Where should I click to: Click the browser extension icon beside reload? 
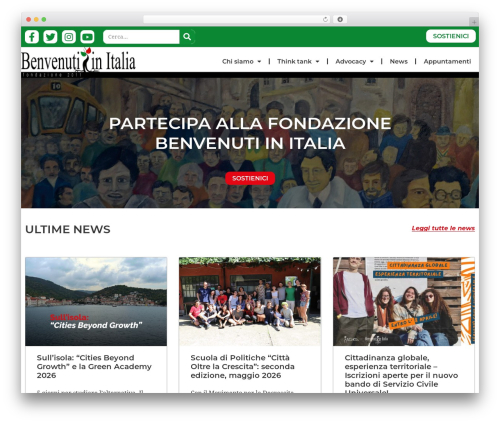(x=340, y=19)
